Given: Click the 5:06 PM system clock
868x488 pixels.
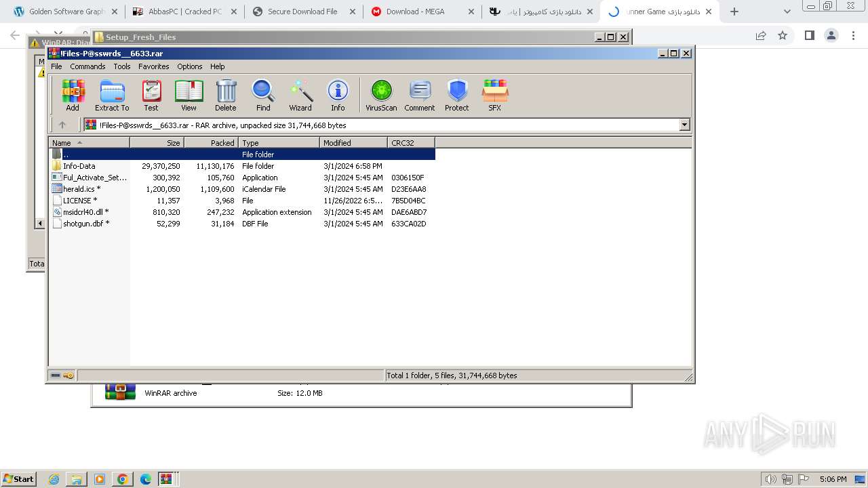Looking at the screenshot, I should coord(833,479).
